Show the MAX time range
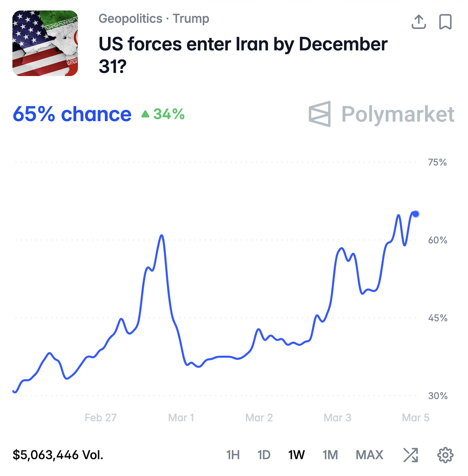The height and width of the screenshot is (476, 468). (369, 455)
